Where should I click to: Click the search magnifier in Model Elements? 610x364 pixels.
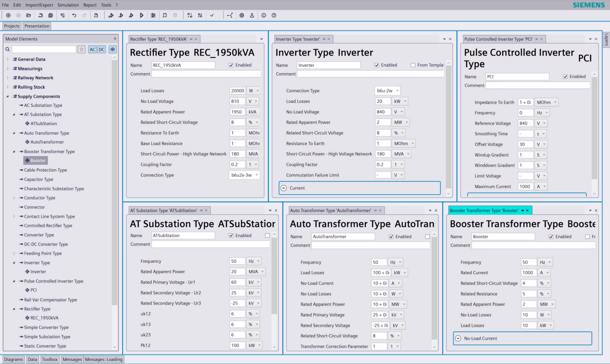tap(8, 49)
